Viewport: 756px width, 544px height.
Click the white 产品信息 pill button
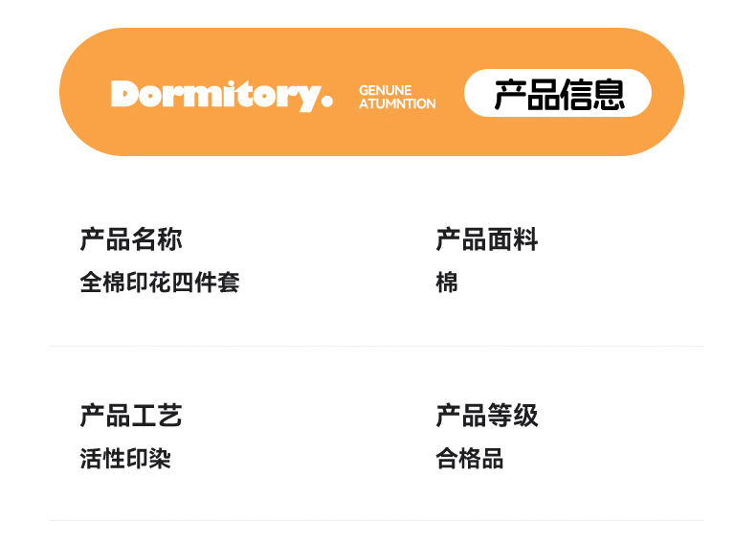click(558, 94)
